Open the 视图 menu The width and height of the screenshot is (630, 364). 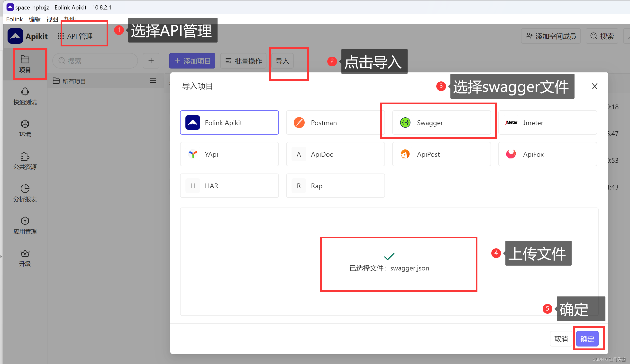pos(52,19)
